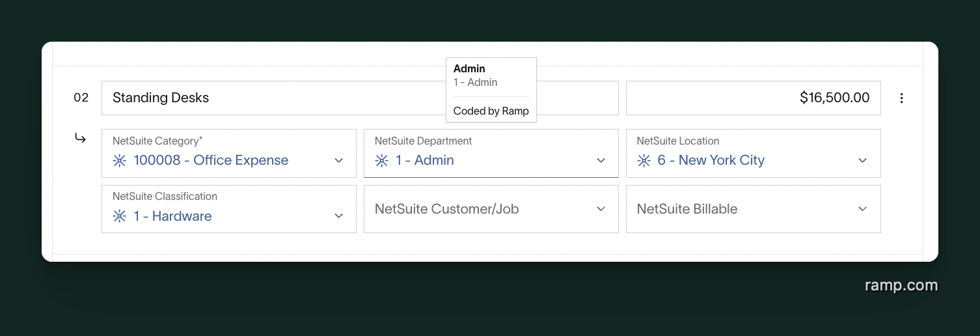Click the sparkle icon beside 1 - Hardware
The image size is (980, 336).
pos(120,217)
